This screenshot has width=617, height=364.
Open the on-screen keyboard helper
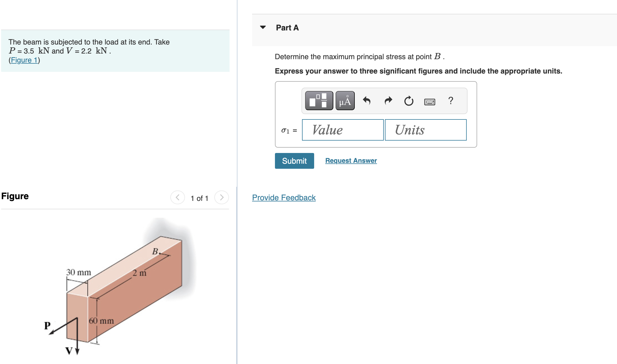429,101
